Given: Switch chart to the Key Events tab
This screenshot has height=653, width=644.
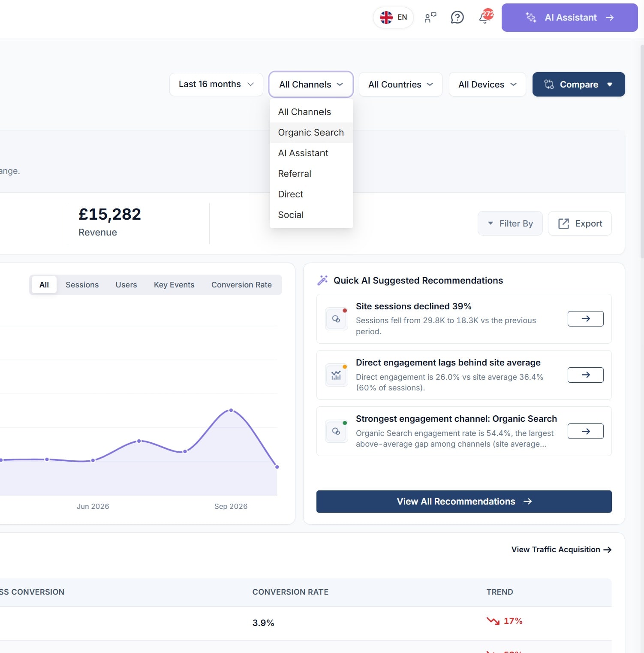Looking at the screenshot, I should [174, 285].
